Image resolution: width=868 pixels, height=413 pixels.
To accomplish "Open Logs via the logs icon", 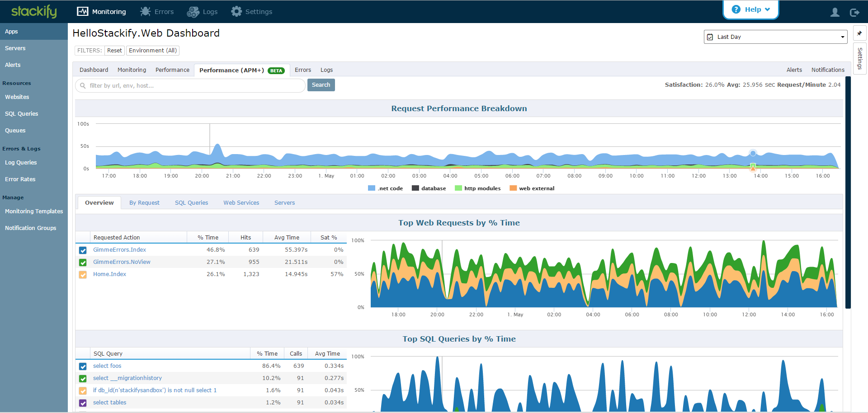I will [x=193, y=12].
